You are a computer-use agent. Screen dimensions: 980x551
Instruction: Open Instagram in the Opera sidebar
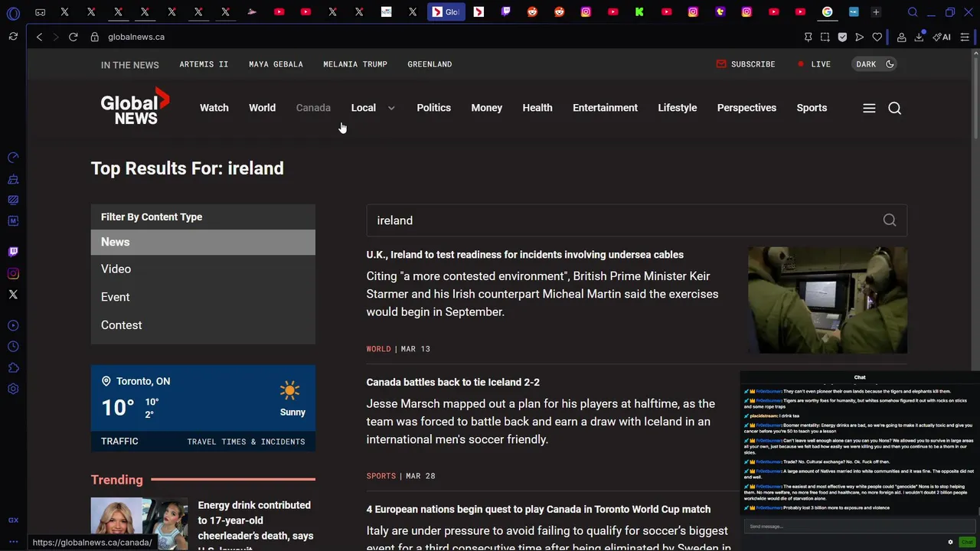click(x=13, y=273)
